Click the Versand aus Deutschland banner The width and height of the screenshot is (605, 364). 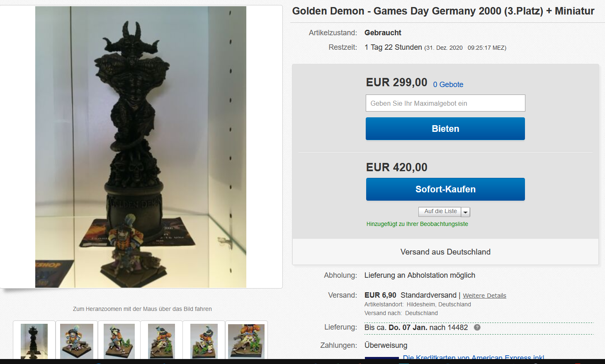[445, 252]
